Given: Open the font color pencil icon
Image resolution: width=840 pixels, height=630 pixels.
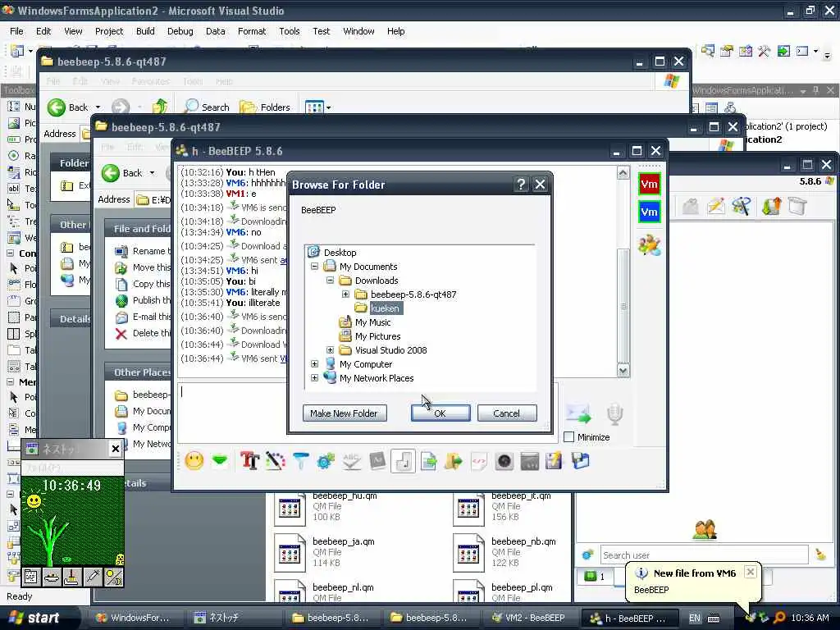Looking at the screenshot, I should pos(276,461).
